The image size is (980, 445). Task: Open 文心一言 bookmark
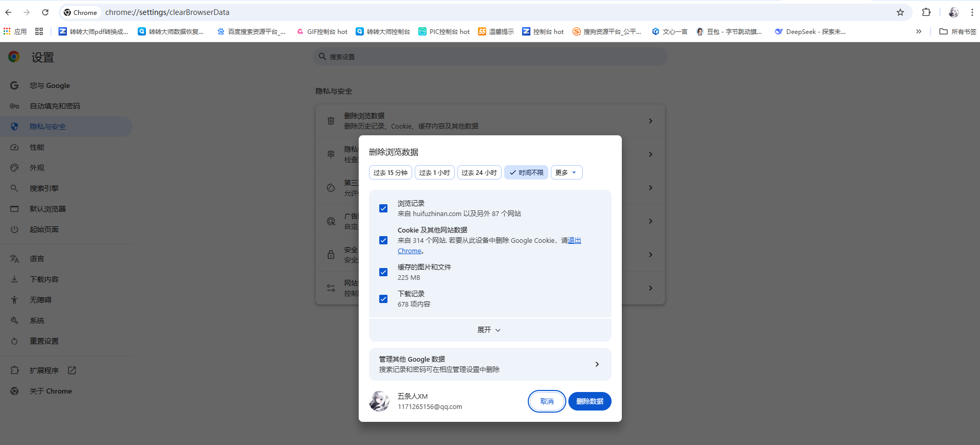[670, 31]
